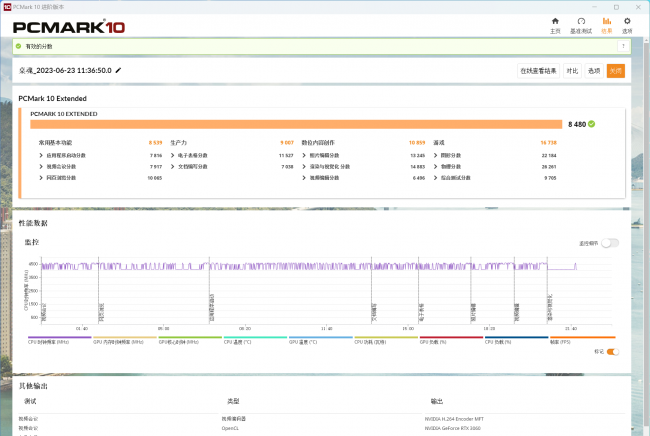Click the 网页浏览分数 value 10 065
Viewport: 650px width, 436px height.
click(x=155, y=178)
